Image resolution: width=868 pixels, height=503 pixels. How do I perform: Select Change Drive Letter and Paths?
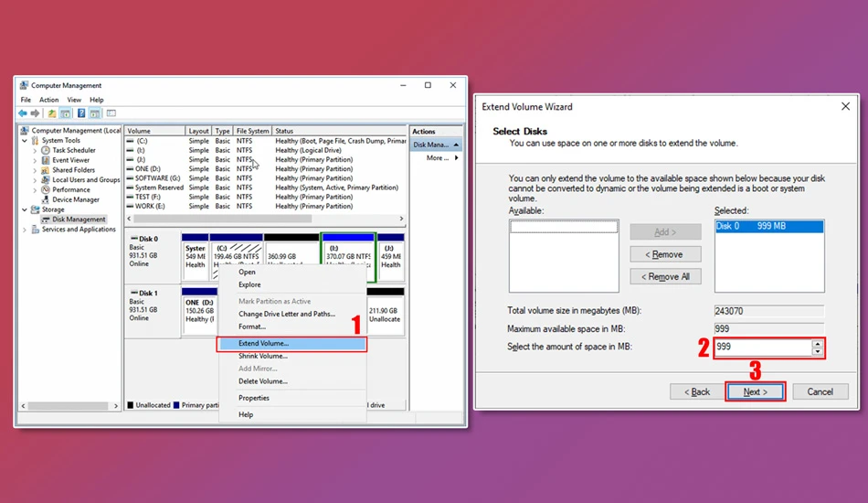pyautogui.click(x=291, y=314)
